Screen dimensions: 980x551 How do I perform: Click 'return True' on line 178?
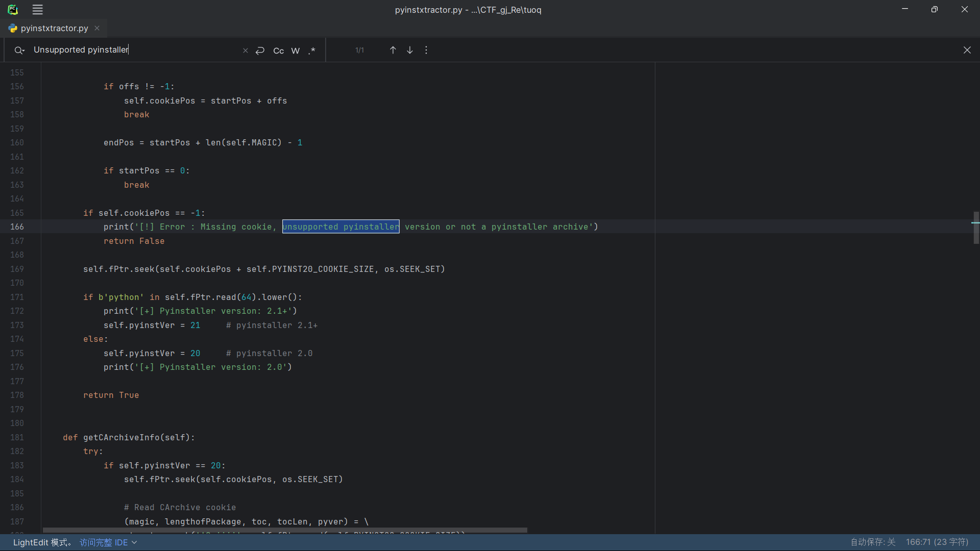pyautogui.click(x=111, y=395)
